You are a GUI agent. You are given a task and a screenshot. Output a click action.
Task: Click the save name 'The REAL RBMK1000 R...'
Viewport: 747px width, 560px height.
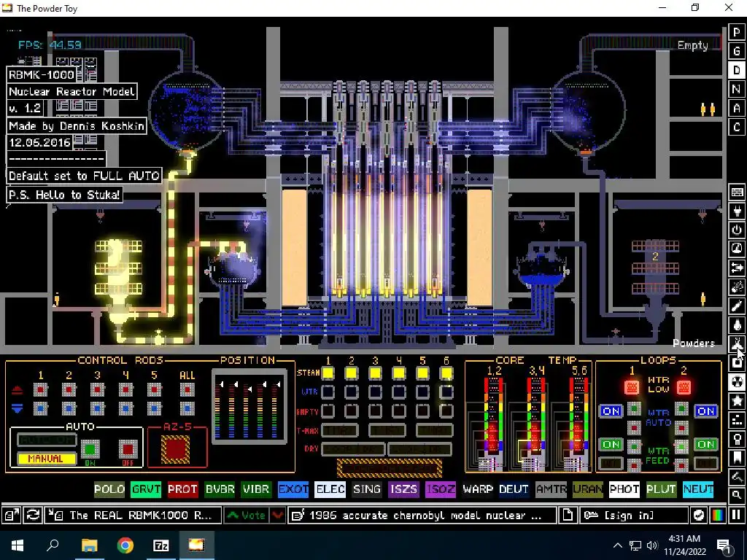click(x=133, y=516)
